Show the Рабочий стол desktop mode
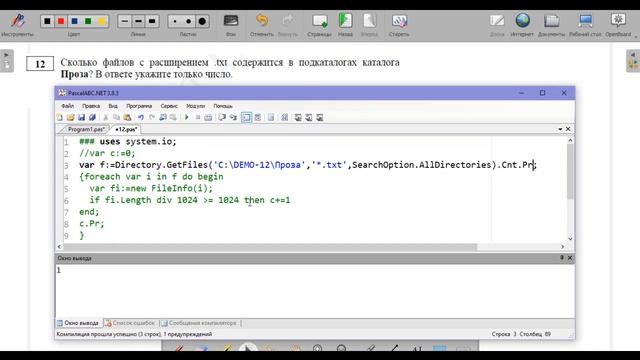Image resolution: width=640 pixels, height=360 pixels. point(585,20)
